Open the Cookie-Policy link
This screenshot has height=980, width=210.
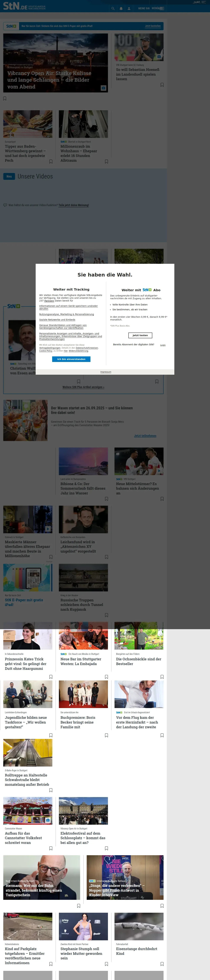click(46, 351)
